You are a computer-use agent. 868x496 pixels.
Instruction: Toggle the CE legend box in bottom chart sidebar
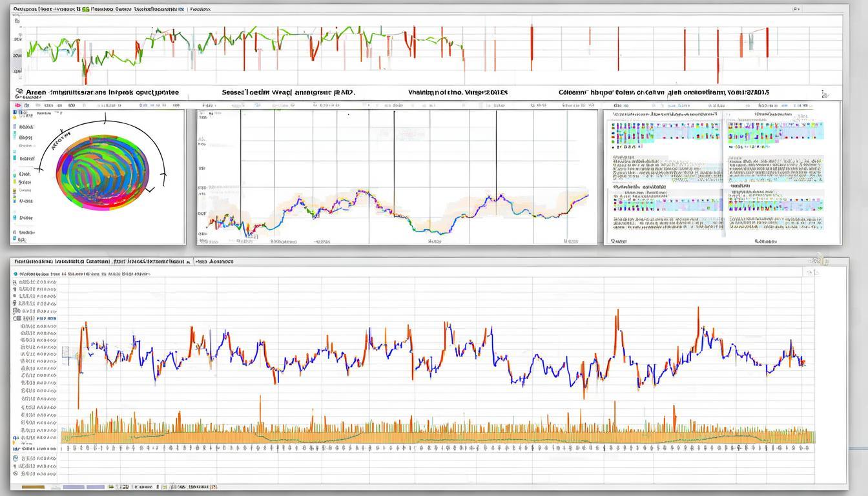16,318
